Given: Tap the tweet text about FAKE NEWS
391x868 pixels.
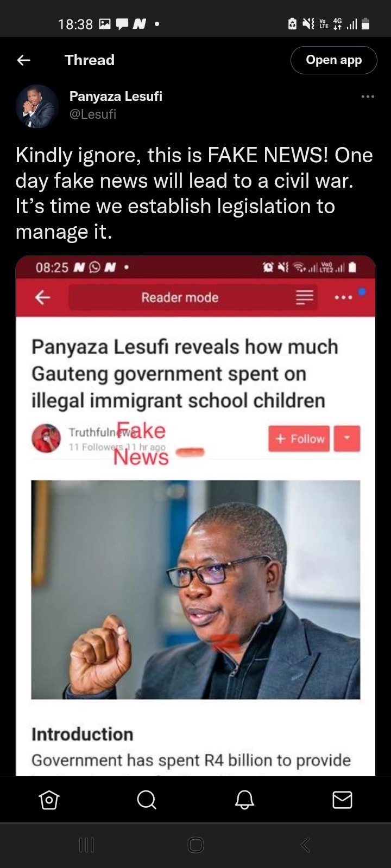Looking at the screenshot, I should point(194,193).
